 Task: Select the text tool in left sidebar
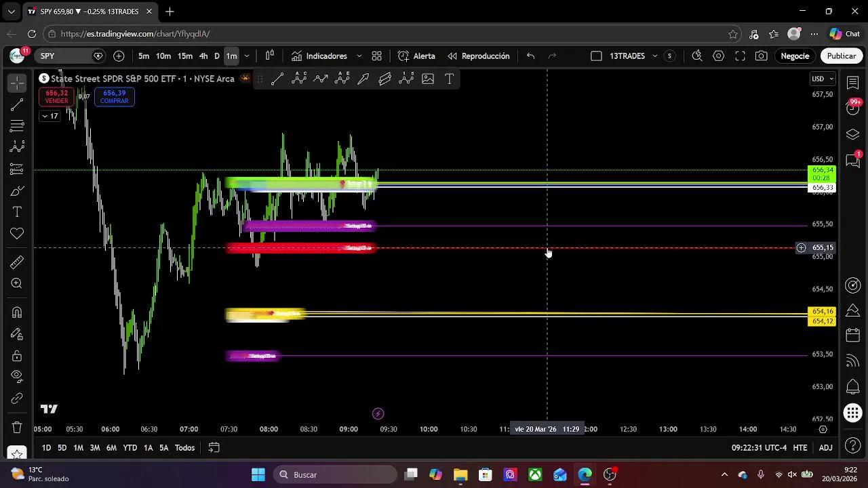[x=17, y=212]
